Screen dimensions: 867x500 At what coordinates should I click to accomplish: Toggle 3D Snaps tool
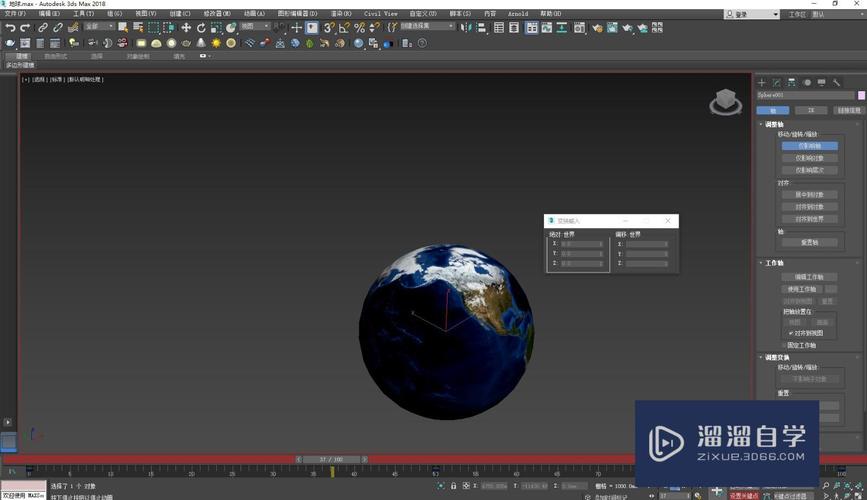click(x=329, y=27)
